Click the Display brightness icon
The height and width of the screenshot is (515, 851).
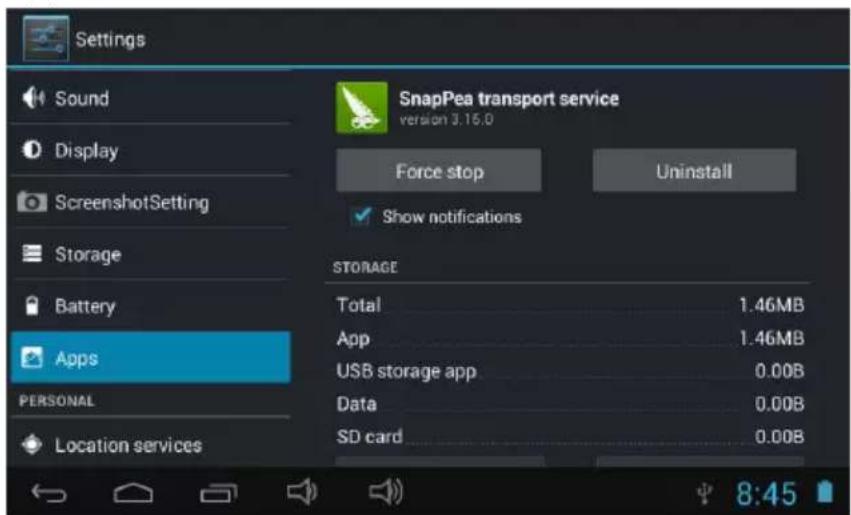coord(32,150)
